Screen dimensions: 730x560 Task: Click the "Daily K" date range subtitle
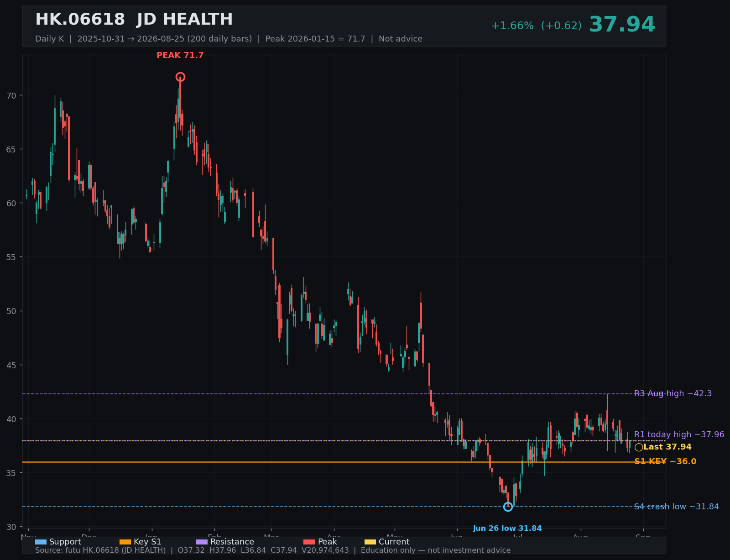229,39
